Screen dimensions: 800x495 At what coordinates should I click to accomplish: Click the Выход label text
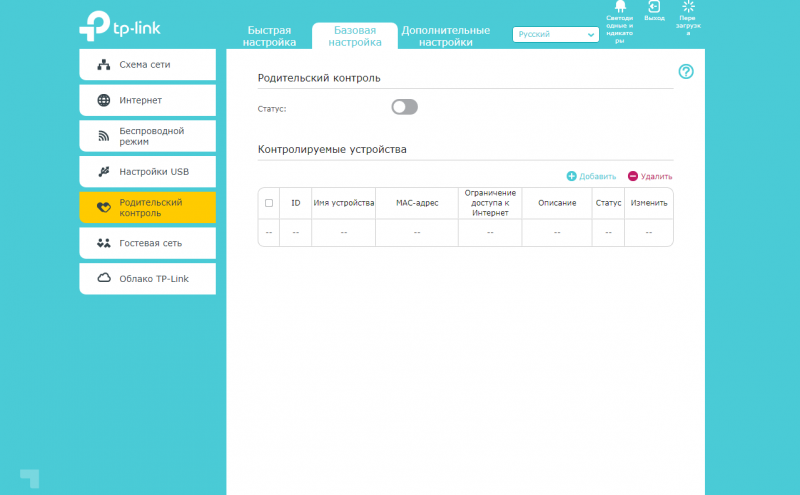tap(654, 18)
